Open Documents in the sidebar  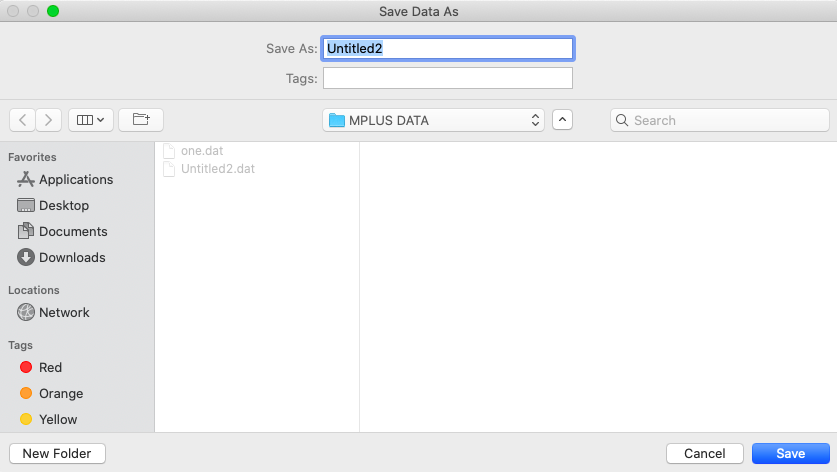tap(62, 231)
